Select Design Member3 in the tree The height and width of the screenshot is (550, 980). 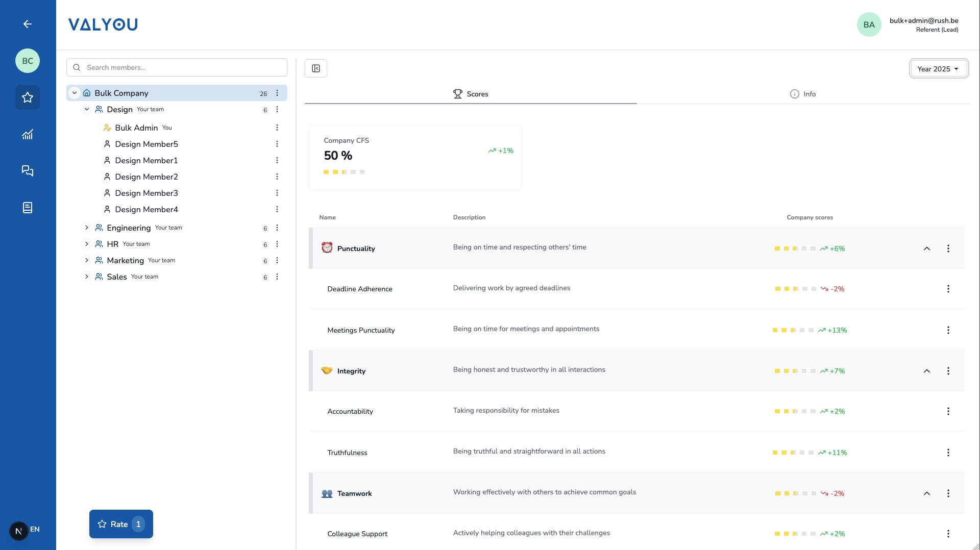146,193
